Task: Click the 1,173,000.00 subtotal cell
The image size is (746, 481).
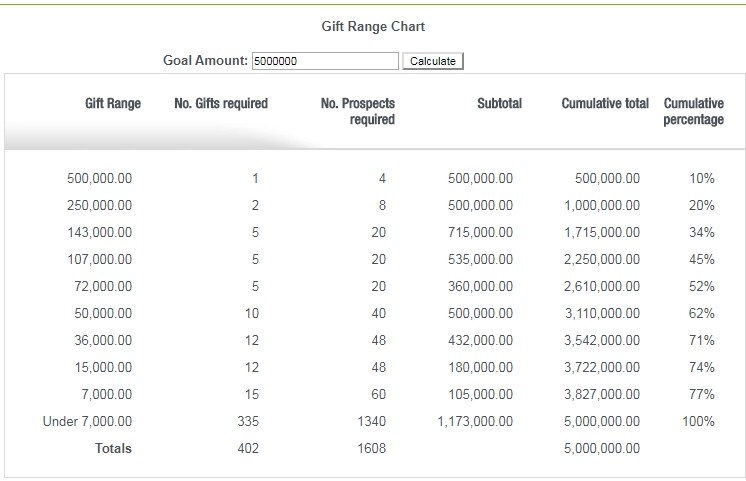Action: click(x=475, y=421)
